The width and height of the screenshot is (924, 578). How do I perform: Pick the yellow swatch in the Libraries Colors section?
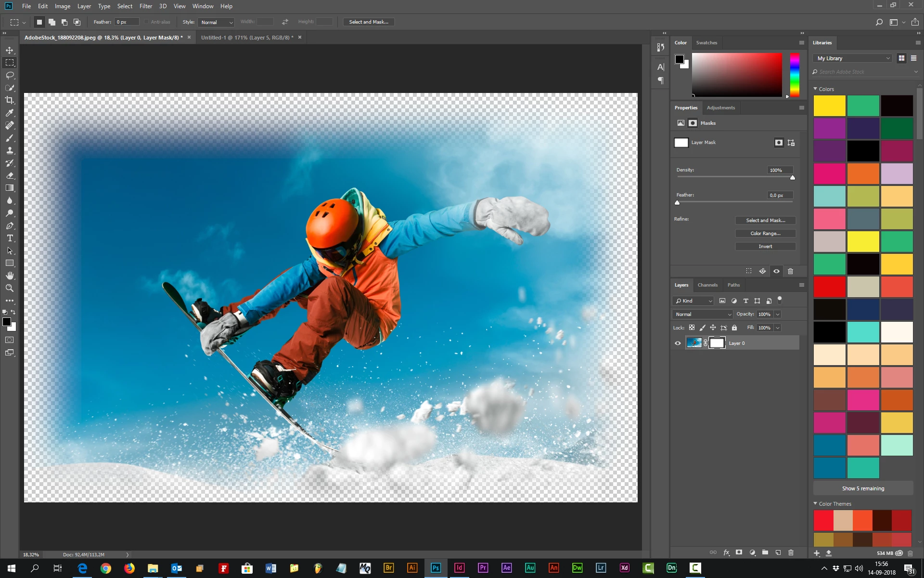point(829,105)
